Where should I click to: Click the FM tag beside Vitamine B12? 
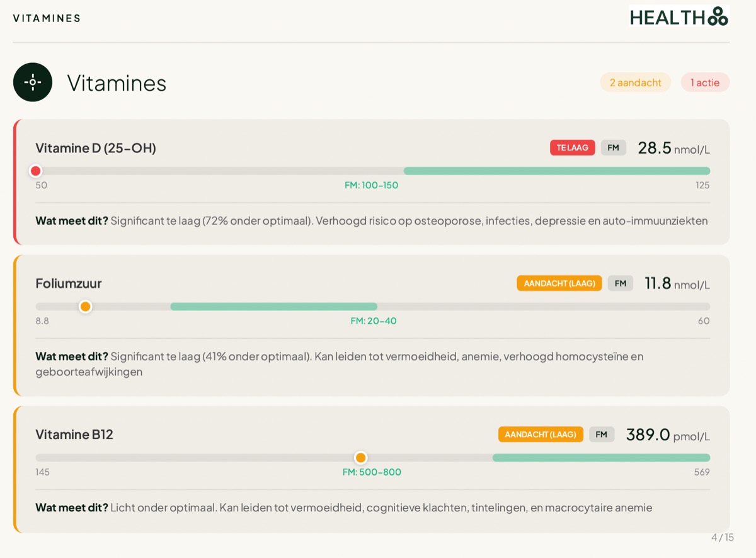602,435
